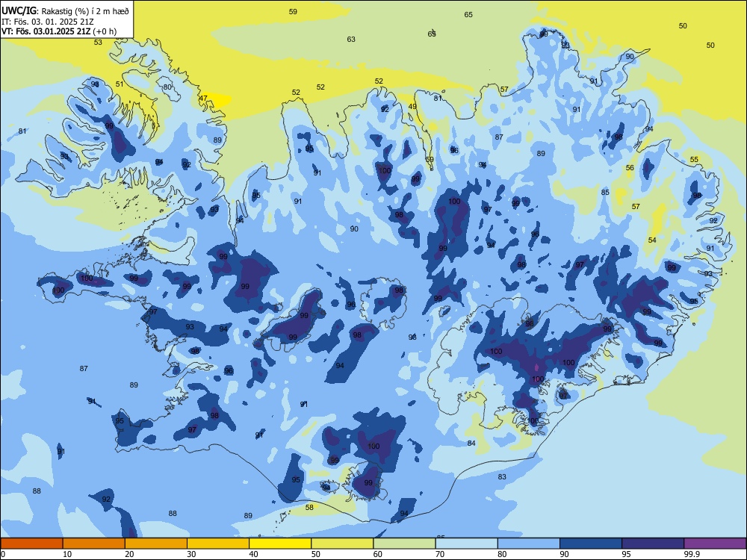Choose the golden 30–40 legend swatch
Screen dimensions: 747x560
tap(218, 544)
